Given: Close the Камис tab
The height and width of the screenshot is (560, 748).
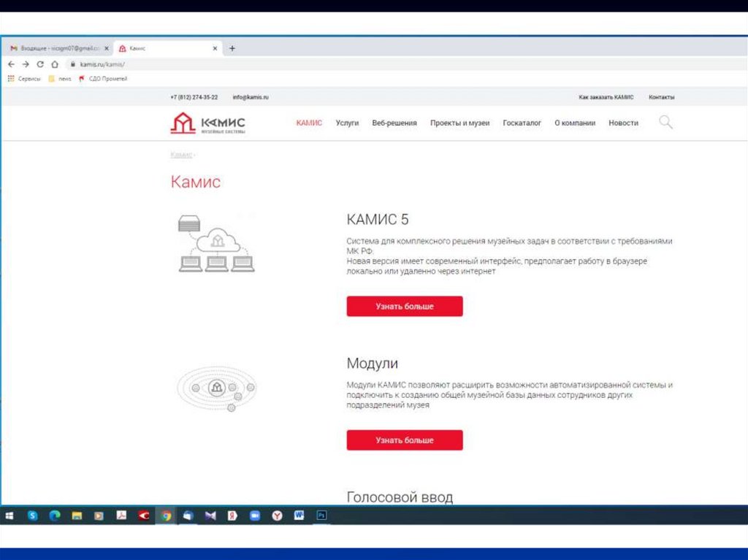Looking at the screenshot, I should pyautogui.click(x=215, y=48).
